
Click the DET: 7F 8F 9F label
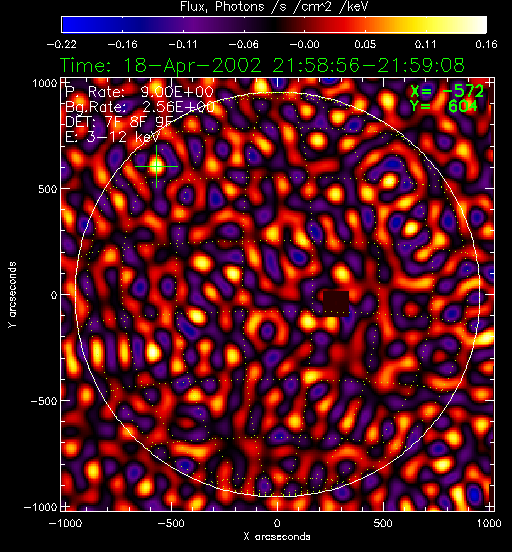point(120,122)
